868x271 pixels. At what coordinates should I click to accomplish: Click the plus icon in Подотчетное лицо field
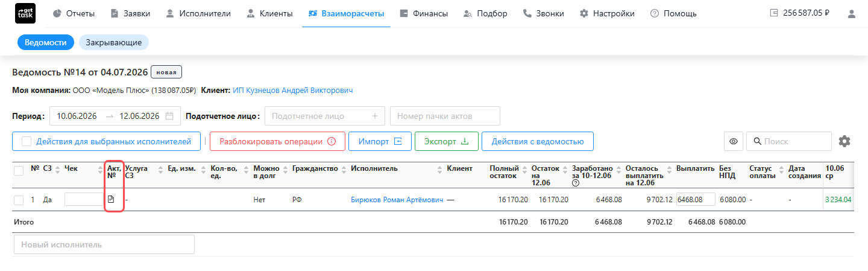point(374,116)
